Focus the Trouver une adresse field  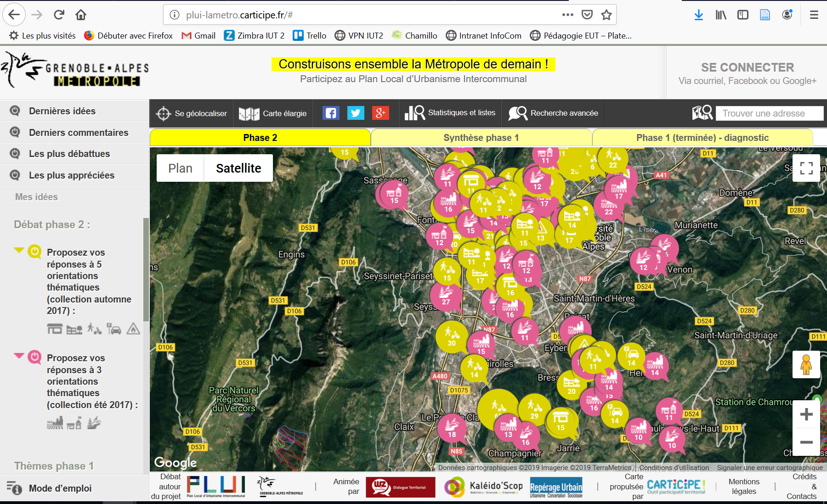[x=769, y=113]
